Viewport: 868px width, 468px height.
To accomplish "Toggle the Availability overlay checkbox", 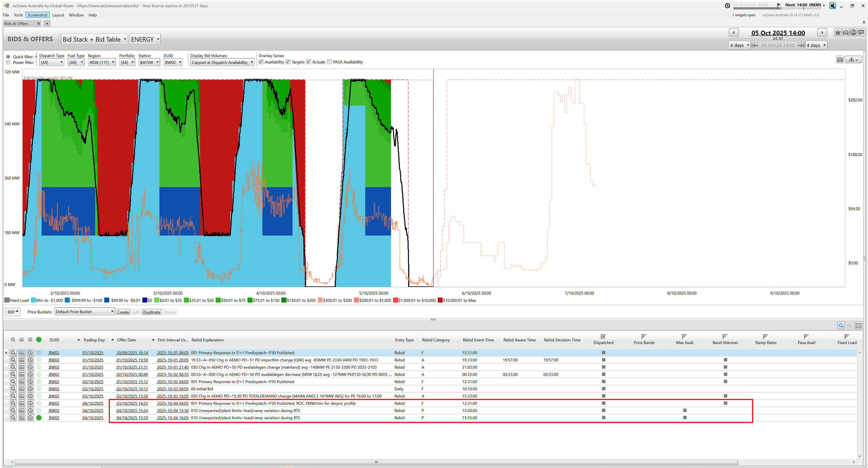I will point(261,62).
